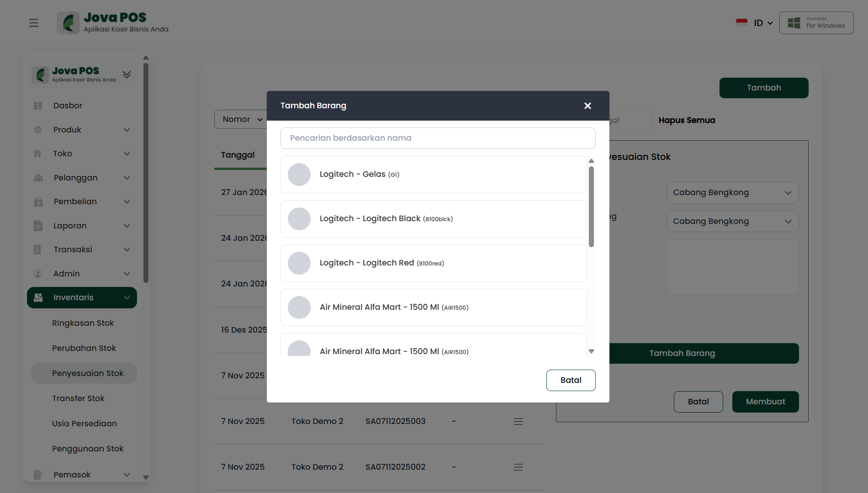Viewport: 868px width, 493px height.
Task: Close the Tambah Barang dialog
Action: point(587,106)
